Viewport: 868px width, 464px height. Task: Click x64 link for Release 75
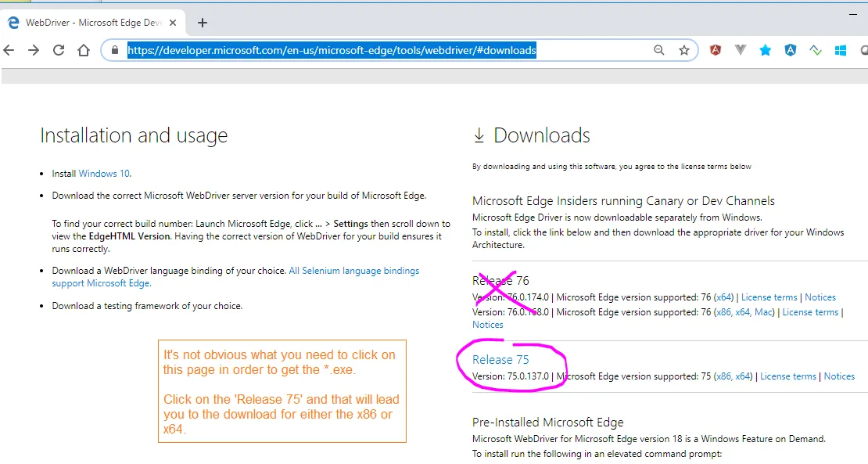click(742, 376)
